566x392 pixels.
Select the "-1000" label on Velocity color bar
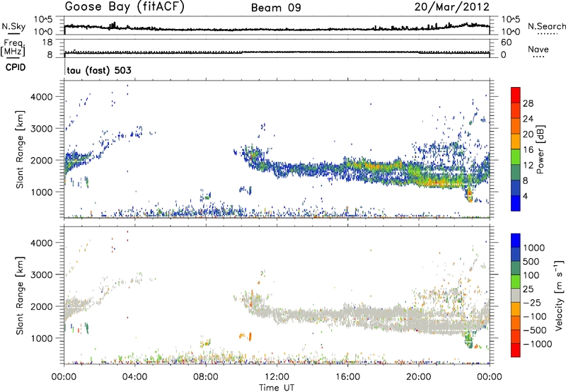click(538, 344)
